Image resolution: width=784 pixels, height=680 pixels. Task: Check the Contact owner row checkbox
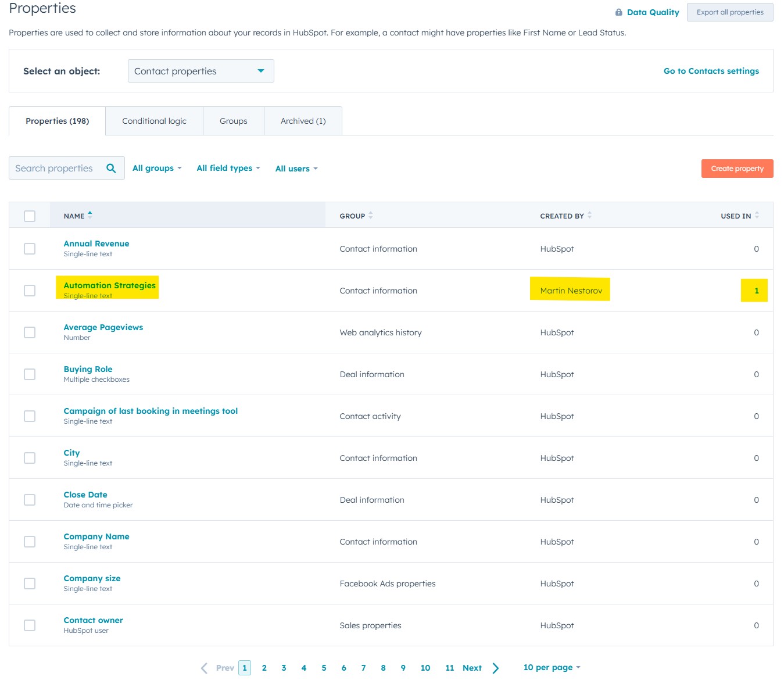tap(30, 625)
